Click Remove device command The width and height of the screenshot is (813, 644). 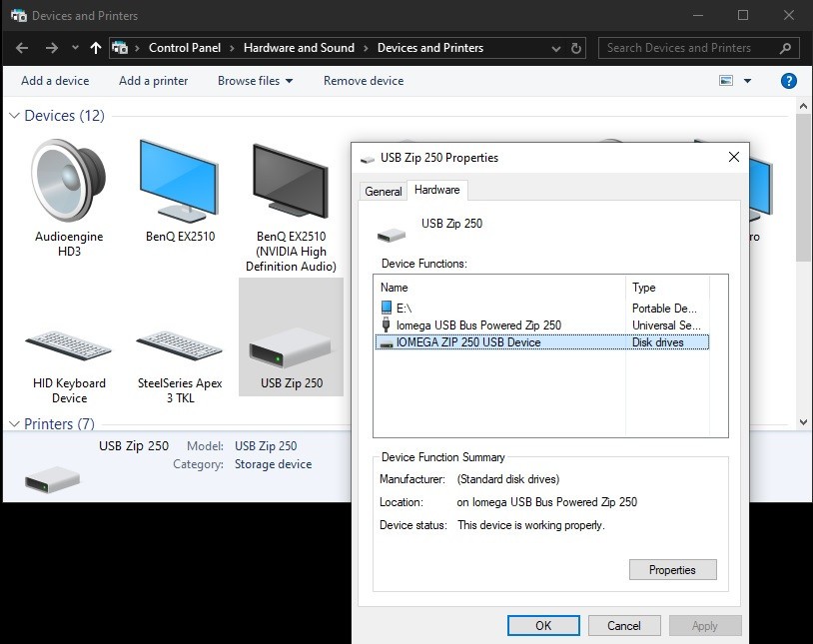coord(364,81)
